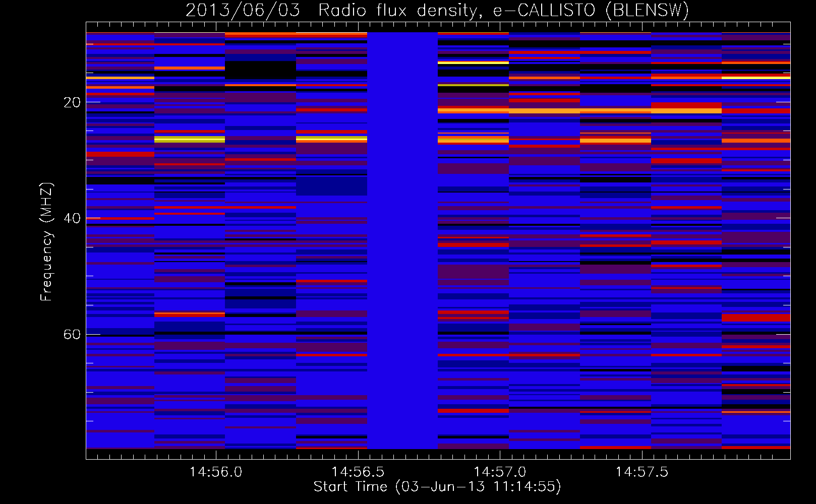The width and height of the screenshot is (816, 504).
Task: Click the 'Start Time (03-Jun-13 11:14:55)' label
Action: (437, 487)
